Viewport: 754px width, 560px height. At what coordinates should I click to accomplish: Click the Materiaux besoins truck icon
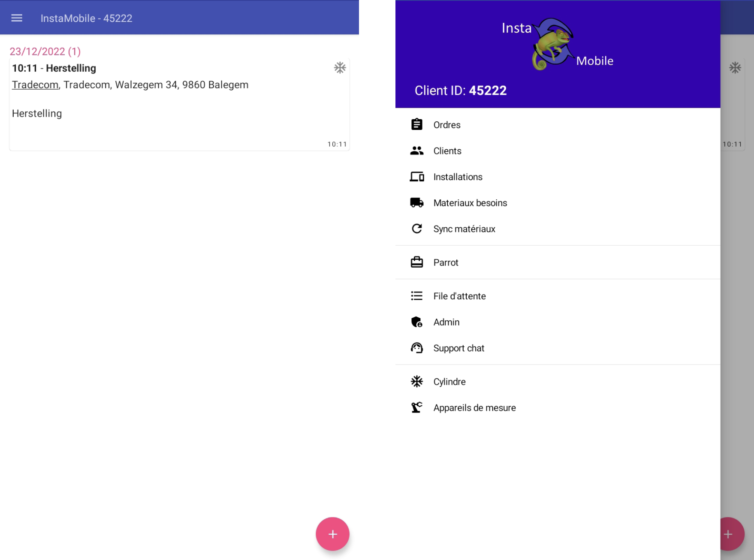(x=417, y=203)
